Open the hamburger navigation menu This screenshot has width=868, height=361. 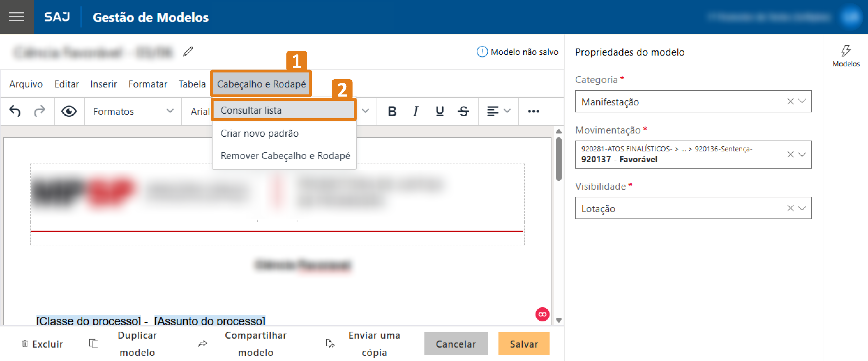click(x=16, y=16)
